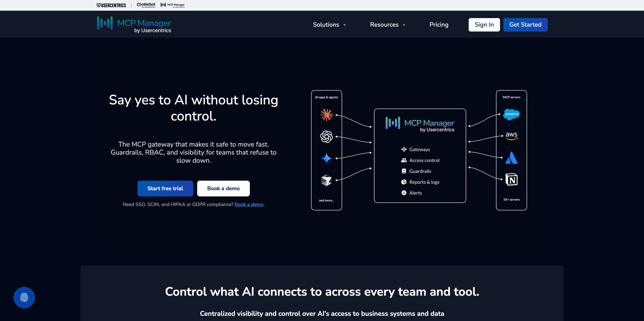Click the Gemini sparkle icon in diagram

tap(327, 158)
